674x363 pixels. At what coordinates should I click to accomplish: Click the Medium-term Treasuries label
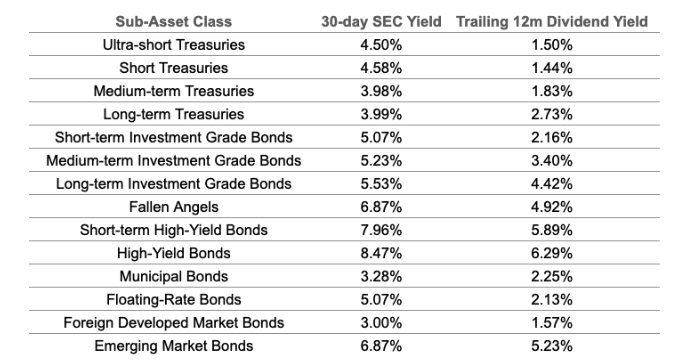click(x=174, y=91)
